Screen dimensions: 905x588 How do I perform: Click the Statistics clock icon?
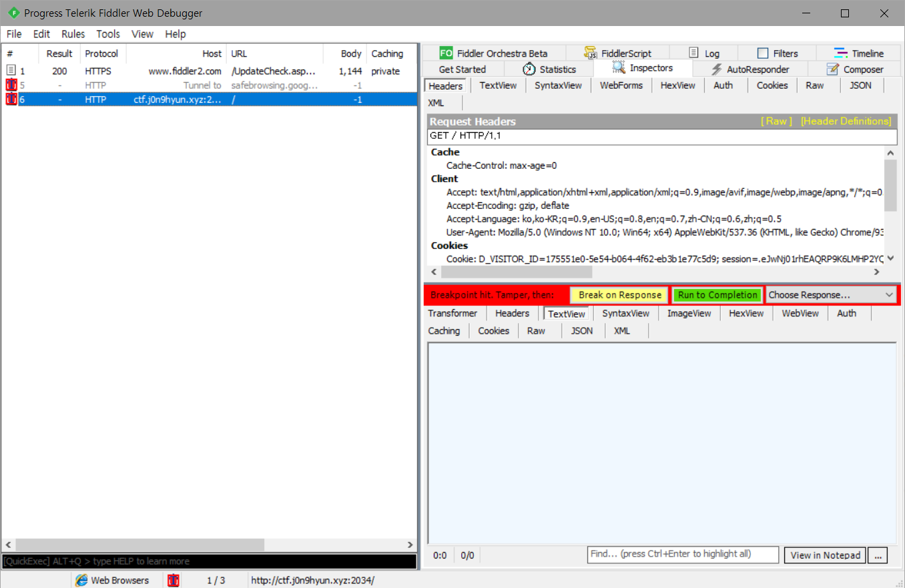(x=529, y=69)
